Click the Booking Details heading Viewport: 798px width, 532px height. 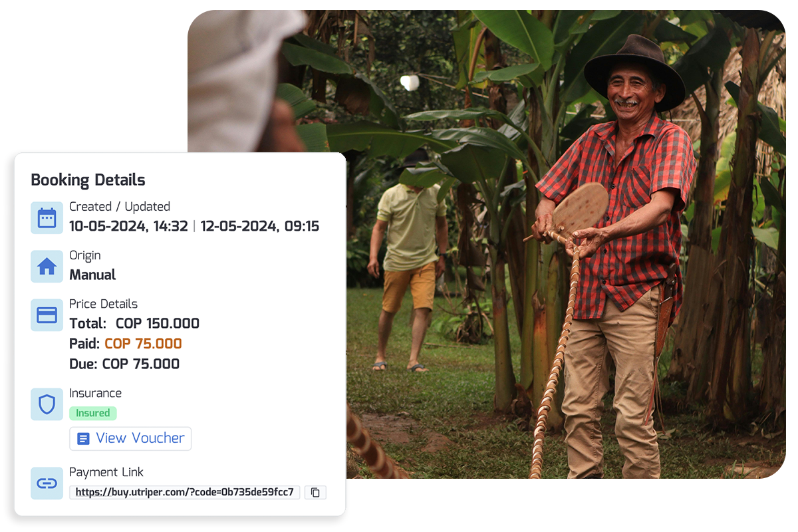(x=88, y=180)
